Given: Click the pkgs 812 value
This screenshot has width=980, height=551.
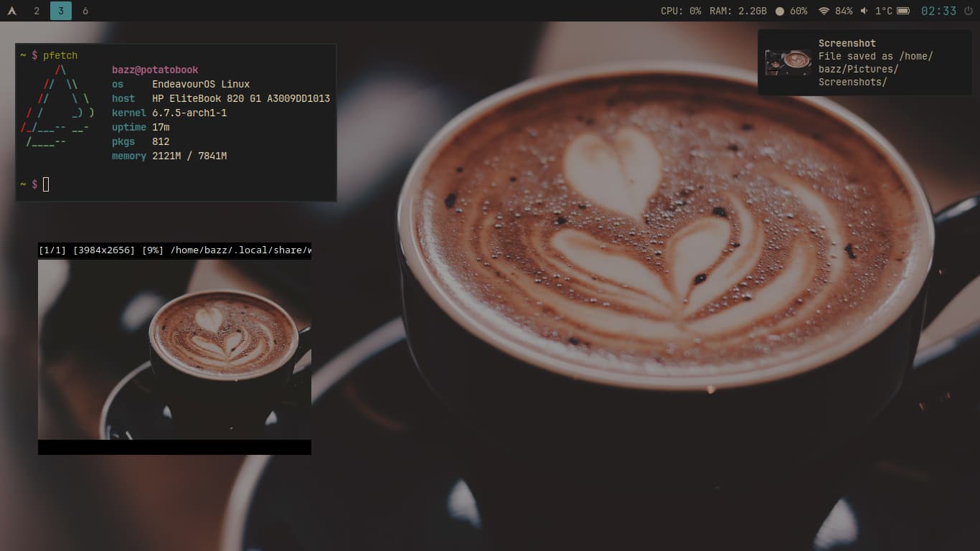Looking at the screenshot, I should click(x=161, y=141).
